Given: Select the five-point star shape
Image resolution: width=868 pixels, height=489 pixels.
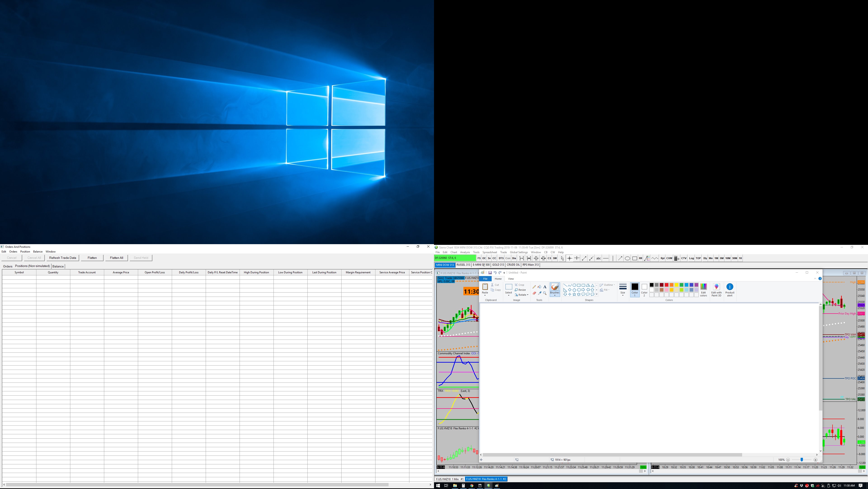Looking at the screenshot, I should click(x=574, y=294).
